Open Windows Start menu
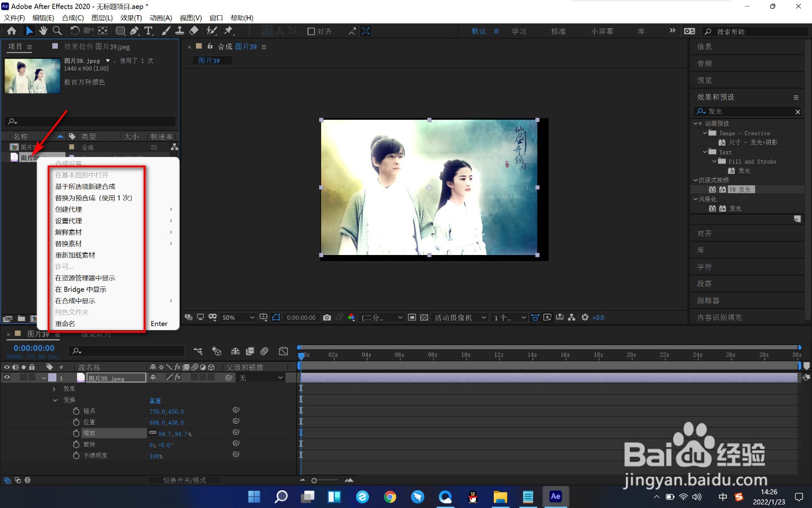This screenshot has height=508, width=812. pyautogui.click(x=254, y=497)
